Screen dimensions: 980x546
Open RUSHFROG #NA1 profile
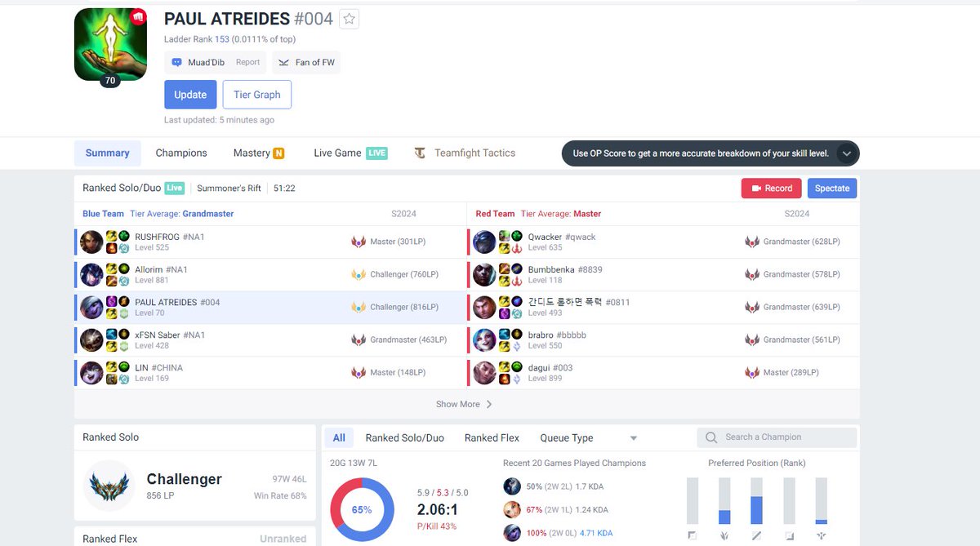pyautogui.click(x=169, y=237)
